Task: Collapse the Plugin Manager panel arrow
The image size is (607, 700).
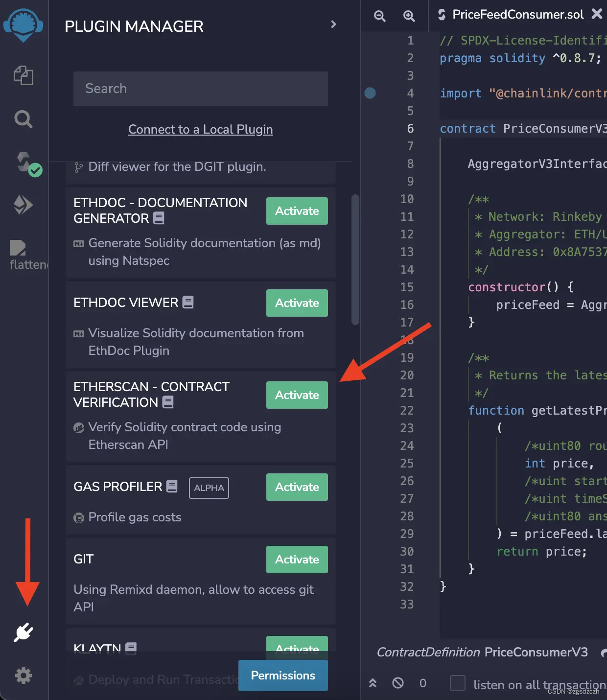Action: tap(333, 24)
